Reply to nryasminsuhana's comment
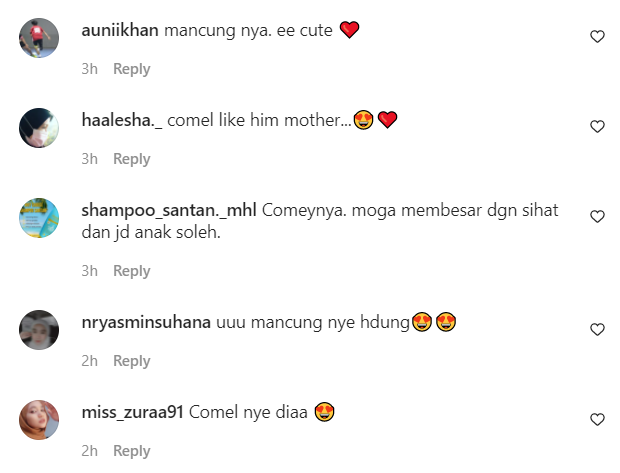This screenshot has height=473, width=620. pyautogui.click(x=132, y=361)
